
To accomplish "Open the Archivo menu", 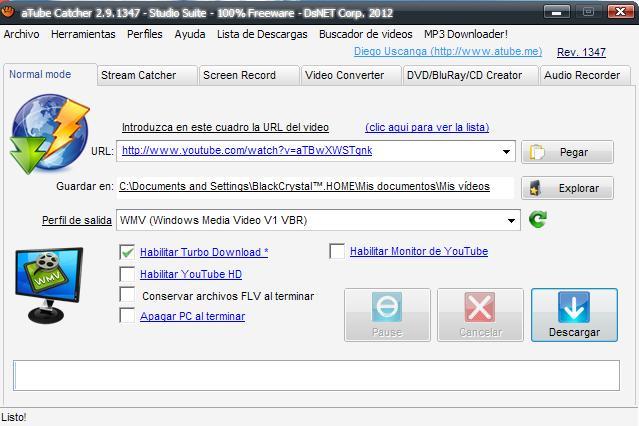I will pos(22,34).
